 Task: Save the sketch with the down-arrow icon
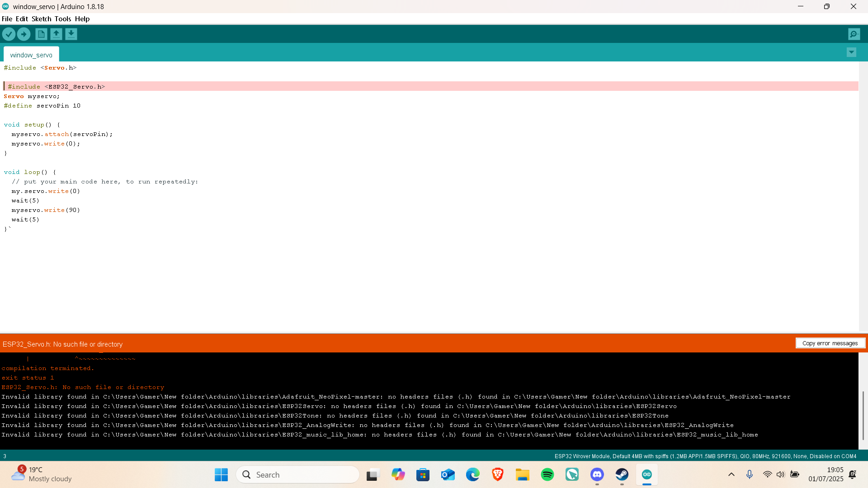[x=71, y=34]
